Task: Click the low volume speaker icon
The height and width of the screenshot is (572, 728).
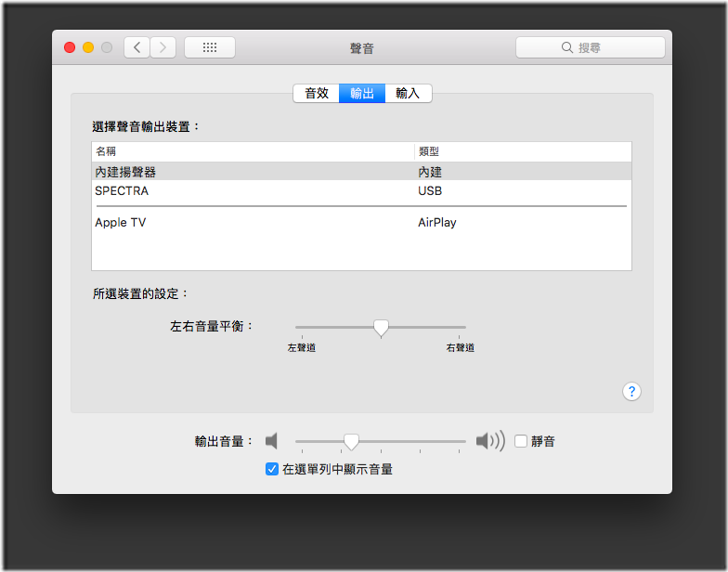Action: [271, 441]
